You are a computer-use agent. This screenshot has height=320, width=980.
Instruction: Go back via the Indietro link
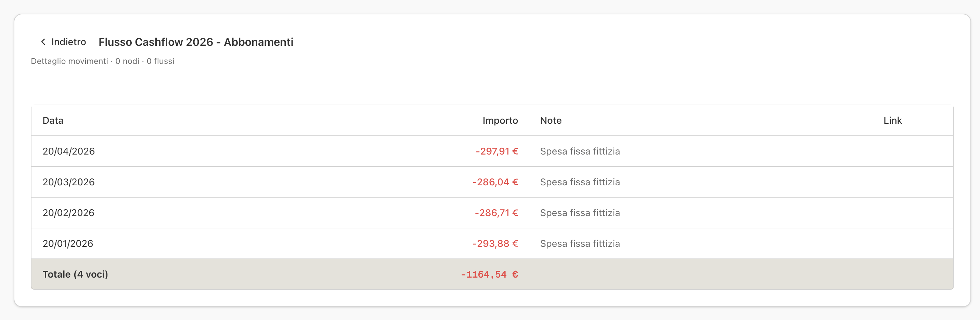[x=63, y=42]
